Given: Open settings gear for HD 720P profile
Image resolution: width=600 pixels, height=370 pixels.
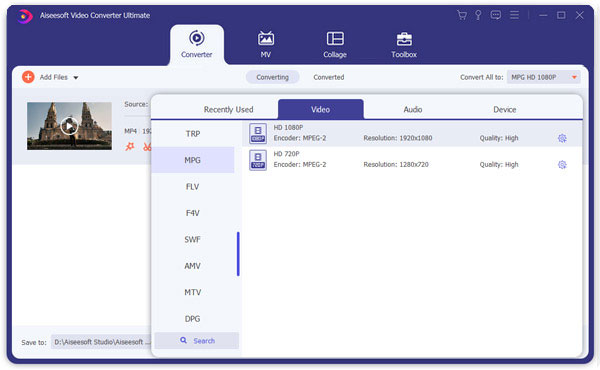Looking at the screenshot, I should [562, 165].
